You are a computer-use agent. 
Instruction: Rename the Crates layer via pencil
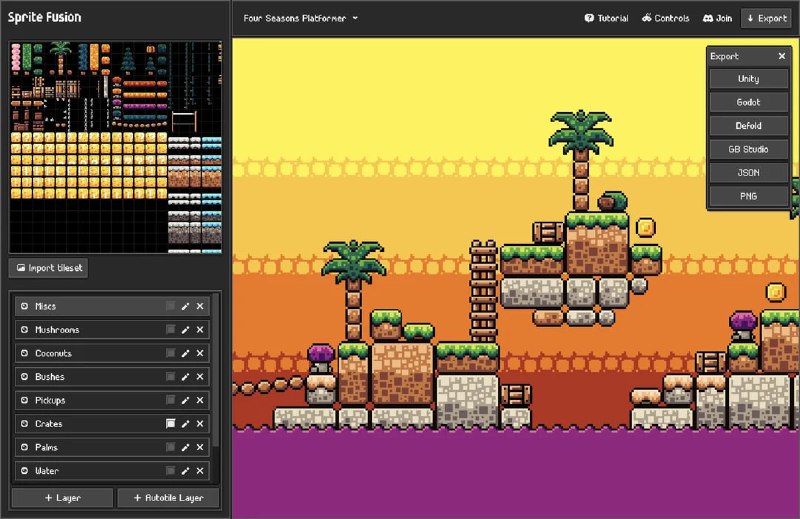[185, 424]
